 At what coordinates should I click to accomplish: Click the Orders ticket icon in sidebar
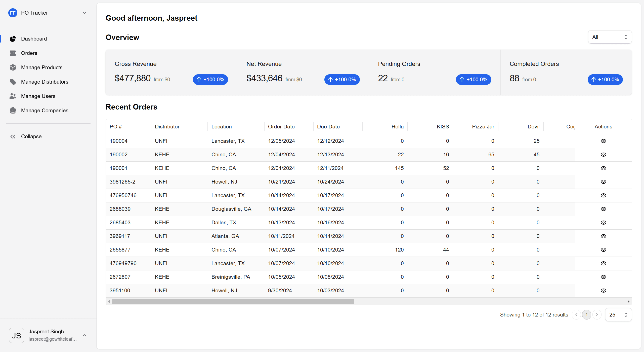pyautogui.click(x=13, y=53)
